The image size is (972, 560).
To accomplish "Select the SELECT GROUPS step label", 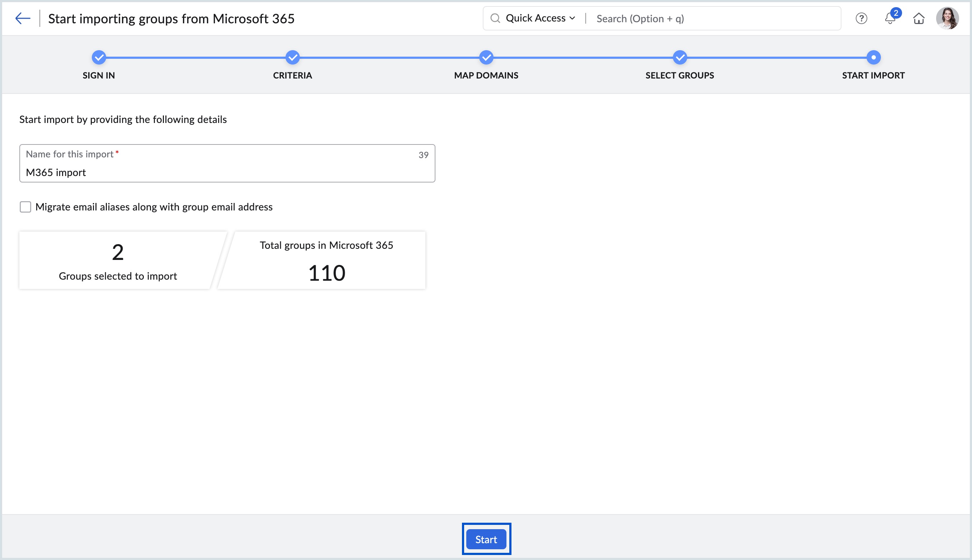I will [x=679, y=75].
